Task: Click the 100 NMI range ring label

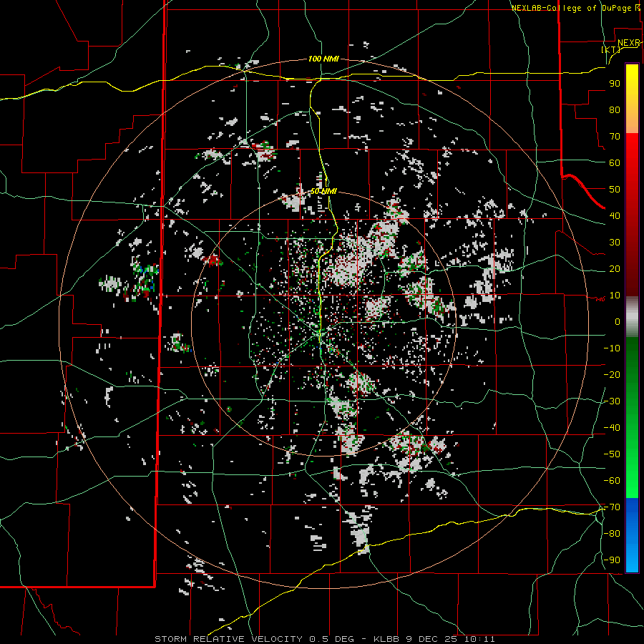Action: [x=323, y=59]
